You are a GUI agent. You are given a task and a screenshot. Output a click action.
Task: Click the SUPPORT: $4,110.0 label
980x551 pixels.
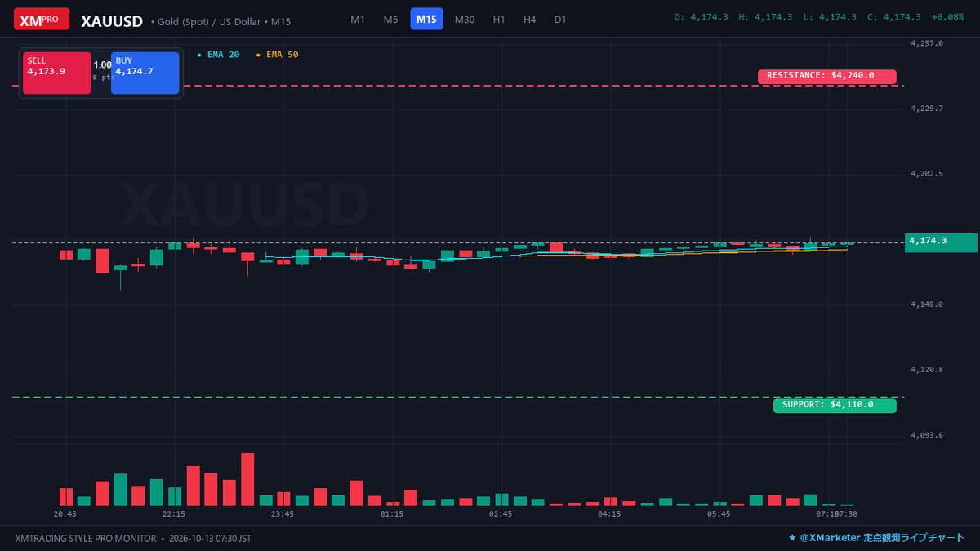(x=835, y=405)
